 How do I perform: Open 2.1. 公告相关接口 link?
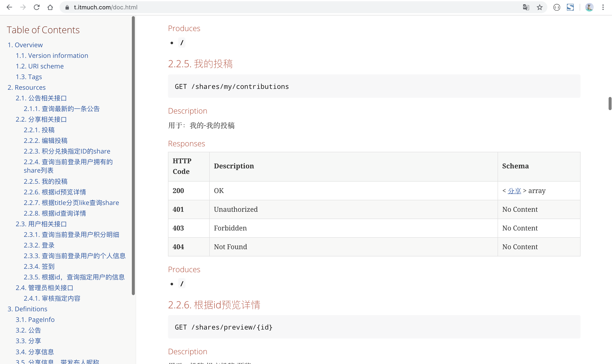coord(41,98)
